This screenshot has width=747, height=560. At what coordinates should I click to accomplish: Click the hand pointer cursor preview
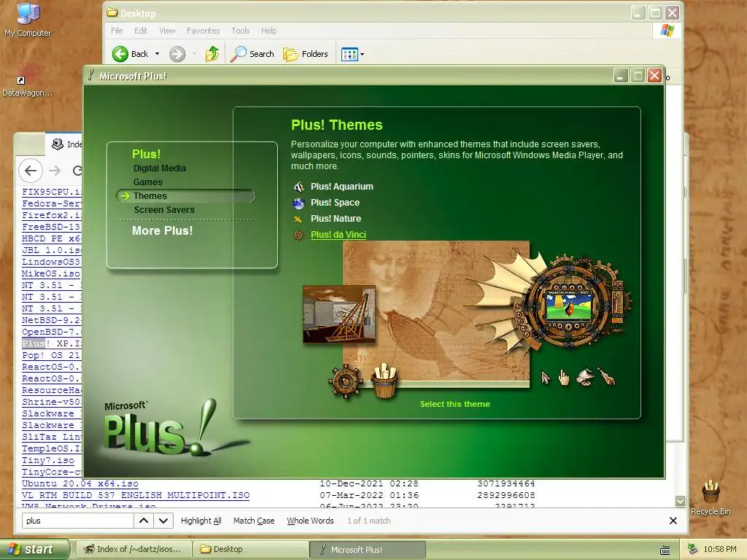(564, 378)
